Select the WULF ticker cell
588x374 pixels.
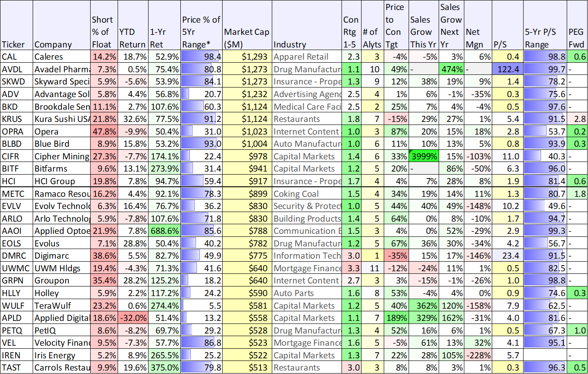tap(17, 306)
